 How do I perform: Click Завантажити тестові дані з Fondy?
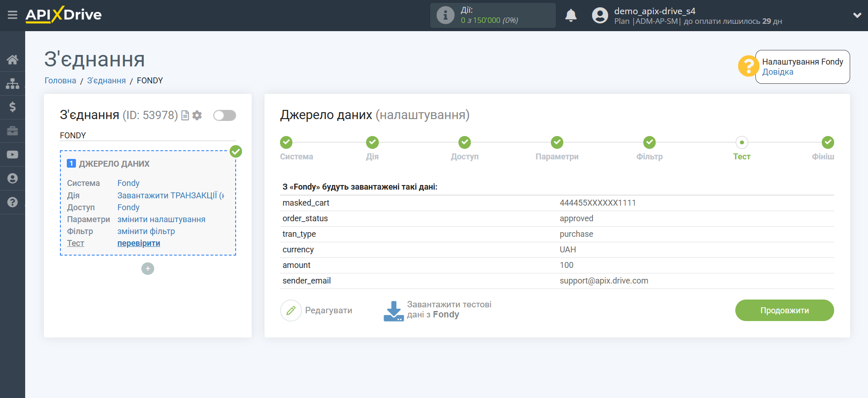(x=449, y=310)
